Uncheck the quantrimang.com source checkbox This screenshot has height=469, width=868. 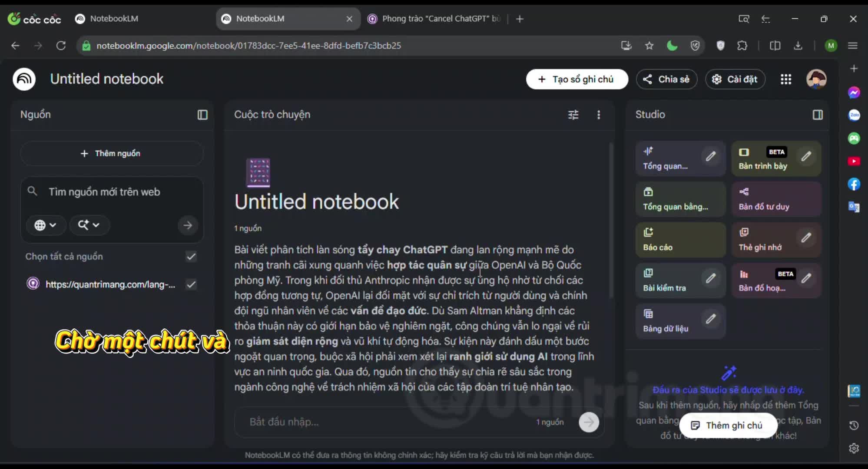pyautogui.click(x=191, y=284)
